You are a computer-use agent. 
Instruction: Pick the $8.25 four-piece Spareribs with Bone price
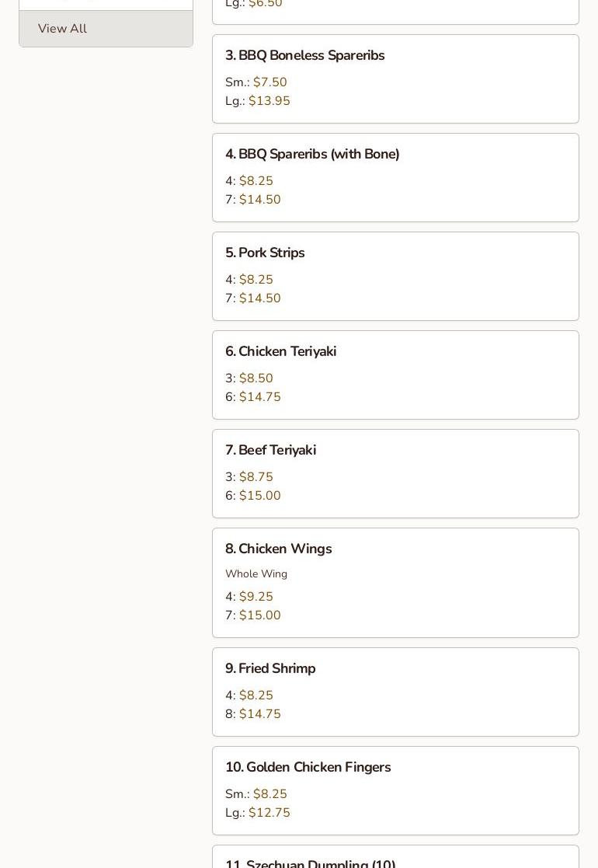(256, 181)
